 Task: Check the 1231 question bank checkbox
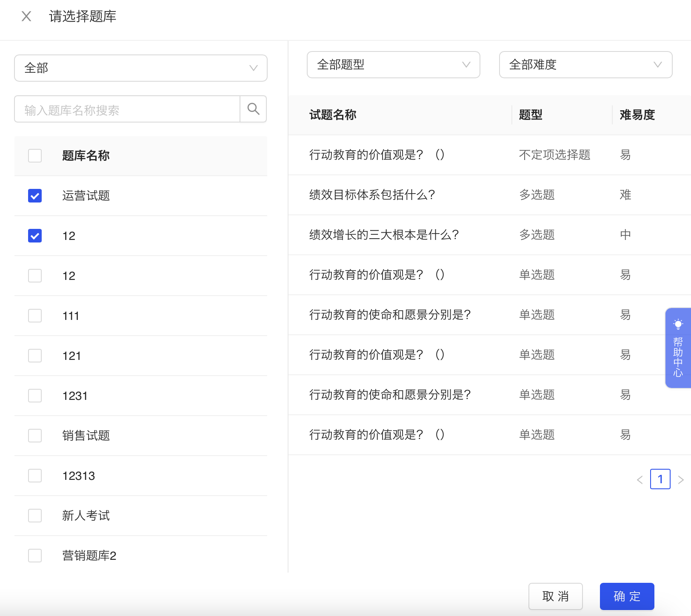point(35,396)
